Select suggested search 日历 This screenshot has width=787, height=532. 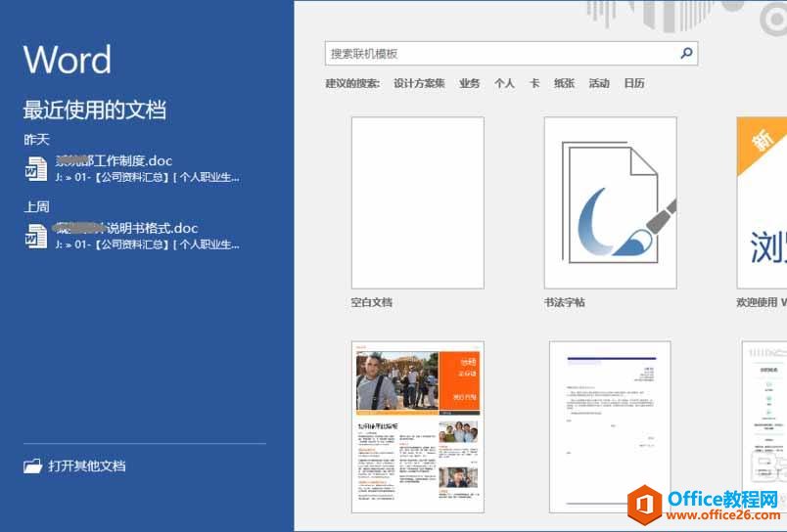(634, 83)
